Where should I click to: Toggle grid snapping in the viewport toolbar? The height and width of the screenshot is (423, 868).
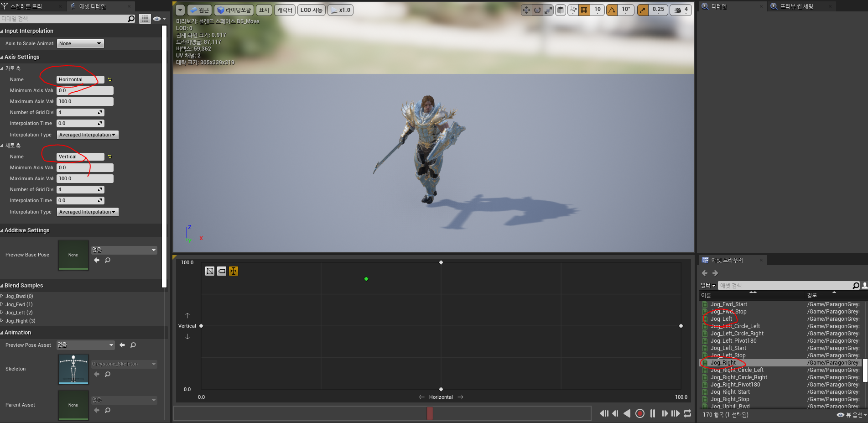pos(584,10)
